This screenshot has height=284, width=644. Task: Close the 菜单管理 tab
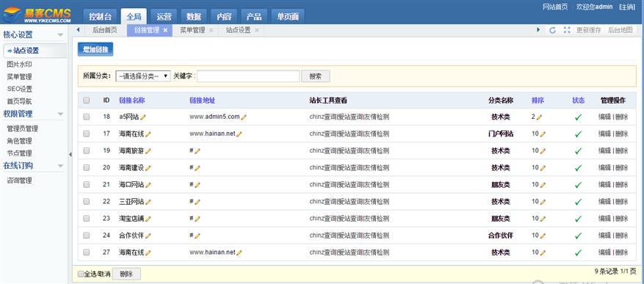point(211,30)
